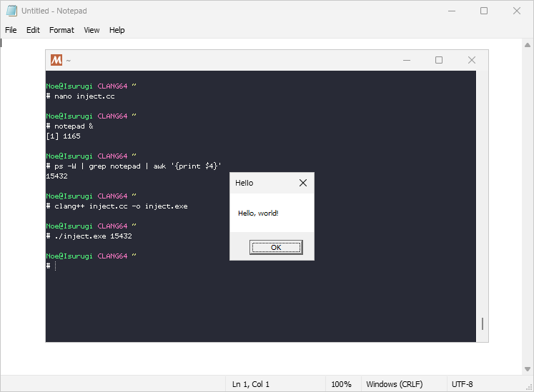The height and width of the screenshot is (392, 534).
Task: Minimize the Notepad window
Action: point(452,11)
